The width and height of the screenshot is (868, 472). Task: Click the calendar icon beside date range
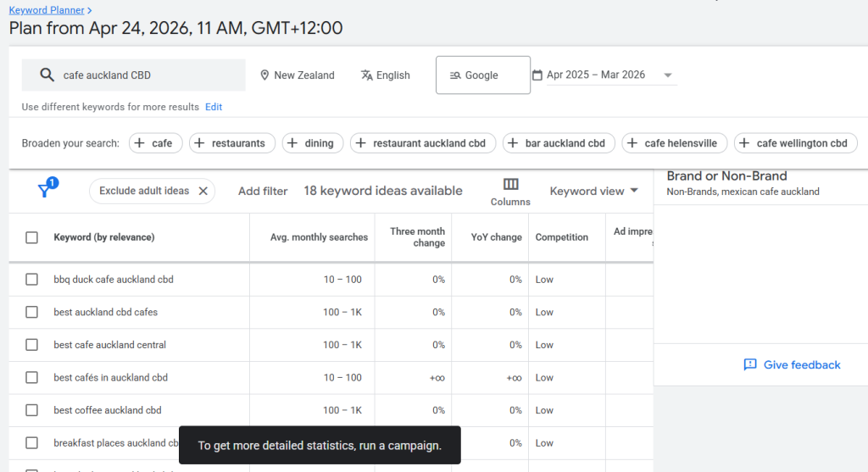click(537, 75)
